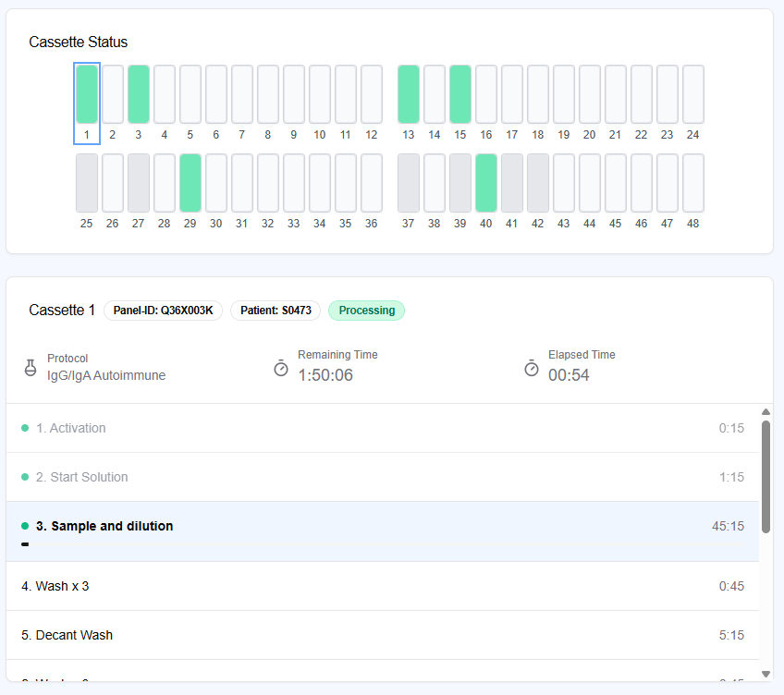Click the Processing status badge
This screenshot has width=784, height=695.
click(366, 311)
